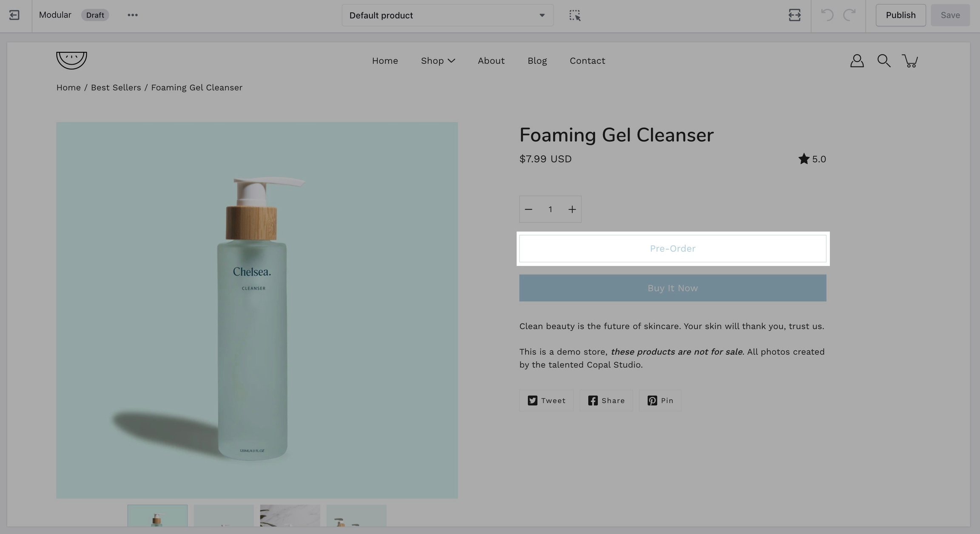The image size is (980, 534).
Task: Open the shopping cart icon
Action: (910, 61)
